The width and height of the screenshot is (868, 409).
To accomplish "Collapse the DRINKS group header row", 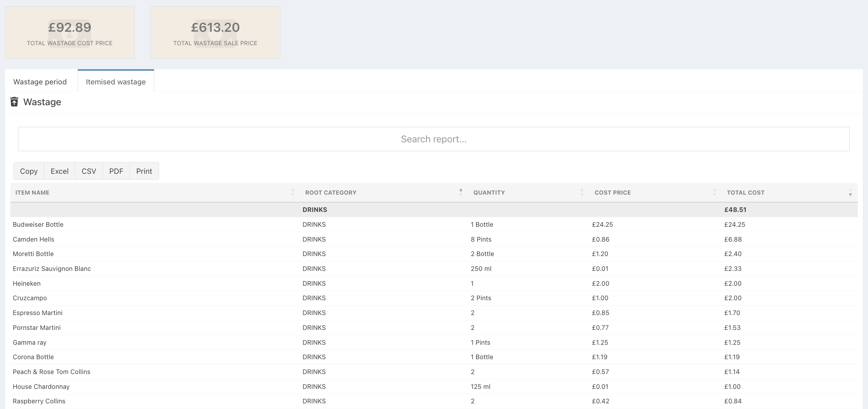I will point(315,209).
